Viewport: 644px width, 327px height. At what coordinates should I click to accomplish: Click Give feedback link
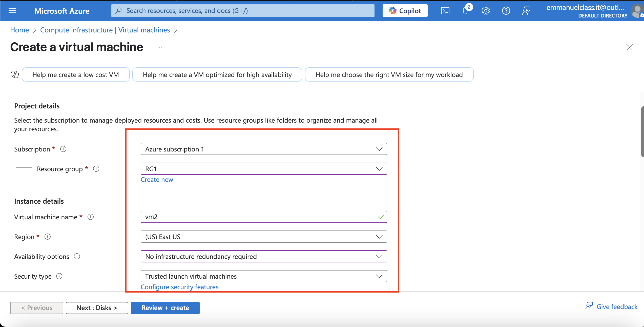pyautogui.click(x=611, y=306)
